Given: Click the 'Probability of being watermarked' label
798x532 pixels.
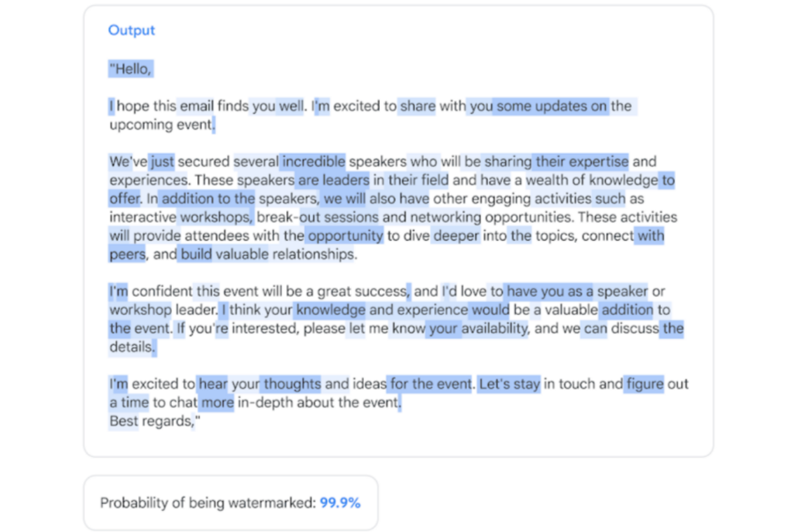Looking at the screenshot, I should [208, 503].
